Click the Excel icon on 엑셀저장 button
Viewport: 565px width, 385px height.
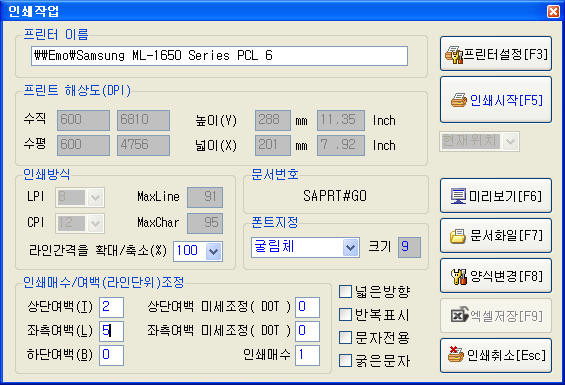click(459, 315)
